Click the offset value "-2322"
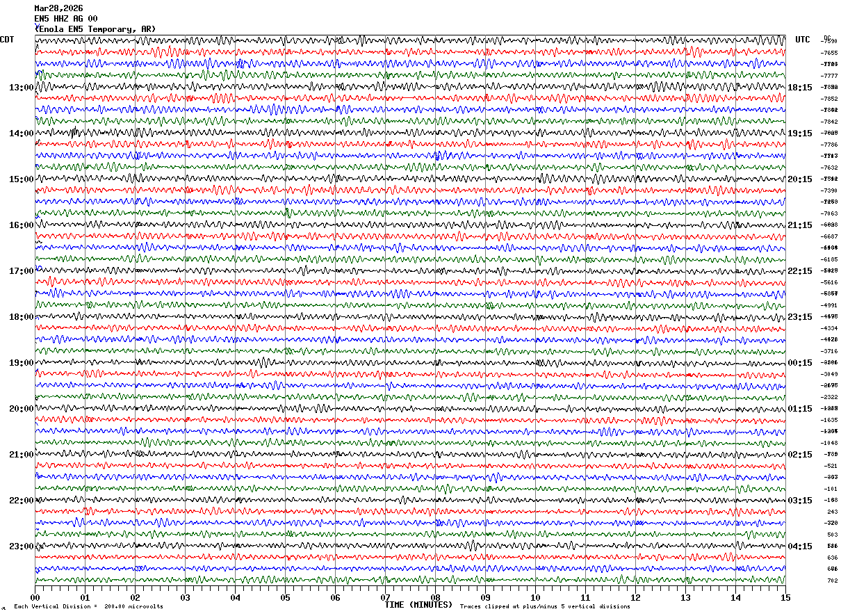This screenshot has height=616, width=841. coord(829,397)
